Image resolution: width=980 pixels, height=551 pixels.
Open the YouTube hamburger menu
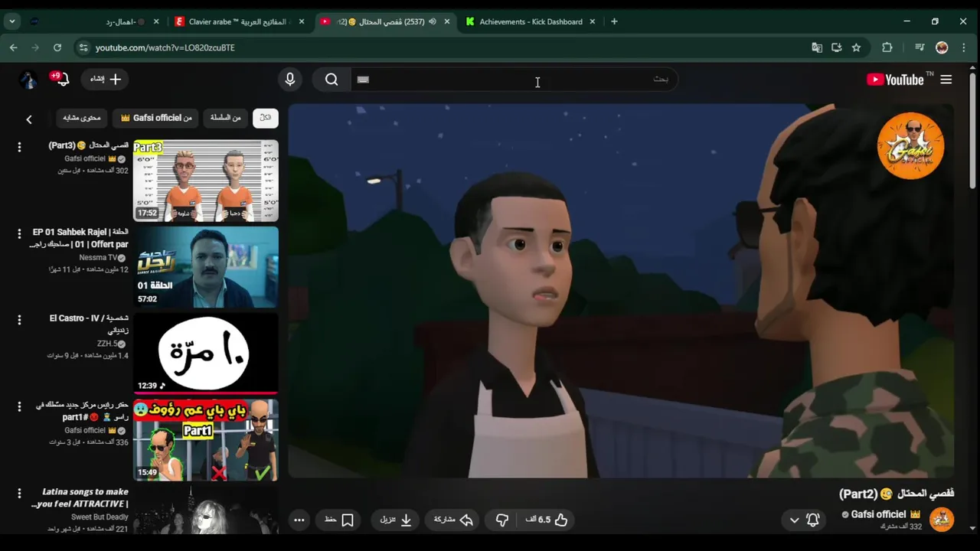point(946,80)
